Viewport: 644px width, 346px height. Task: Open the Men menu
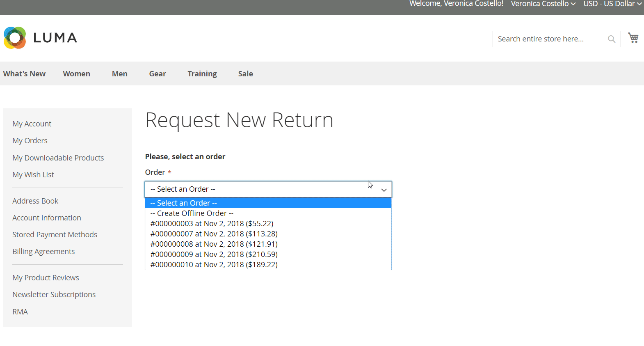click(120, 74)
